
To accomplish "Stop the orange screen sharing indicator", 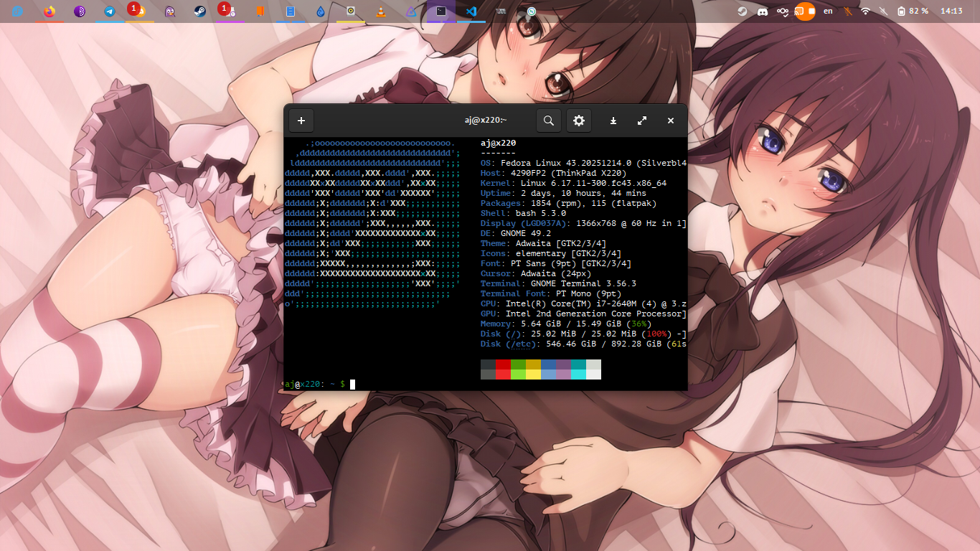I will (805, 11).
